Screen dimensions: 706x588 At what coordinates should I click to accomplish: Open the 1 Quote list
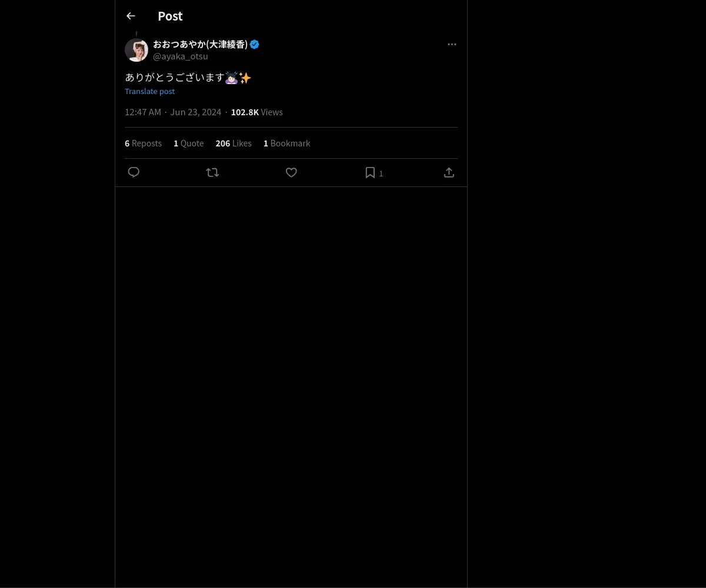click(x=188, y=143)
